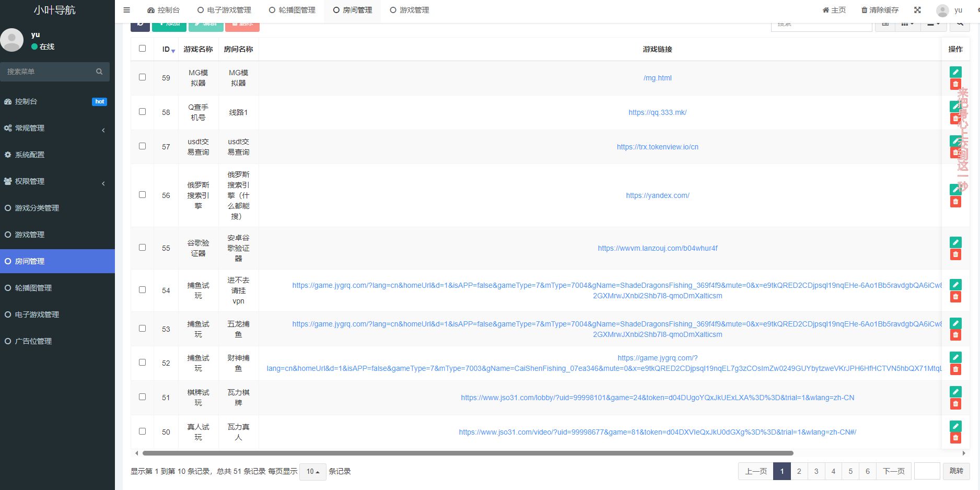The height and width of the screenshot is (490, 980).
Task: Click the 添加 button to add a room
Action: (169, 24)
